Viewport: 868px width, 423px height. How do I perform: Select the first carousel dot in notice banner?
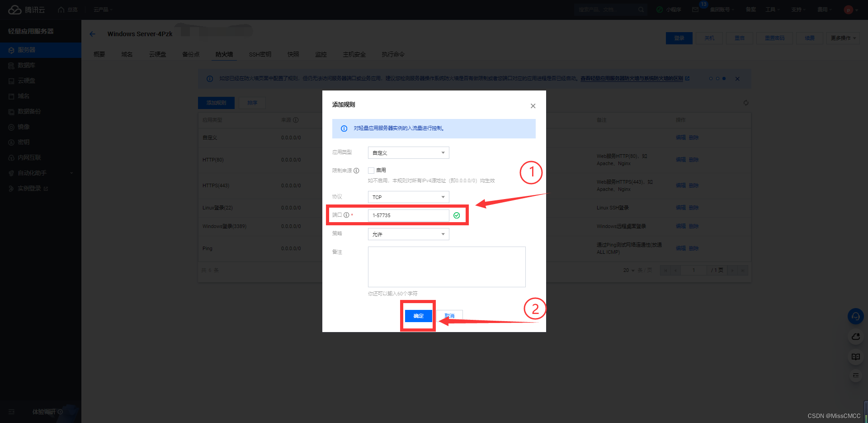711,79
